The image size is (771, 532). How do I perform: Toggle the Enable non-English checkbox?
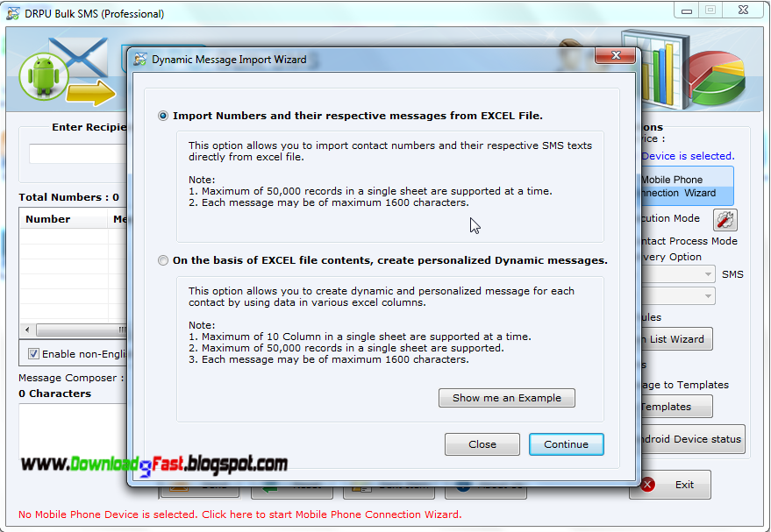(x=33, y=354)
